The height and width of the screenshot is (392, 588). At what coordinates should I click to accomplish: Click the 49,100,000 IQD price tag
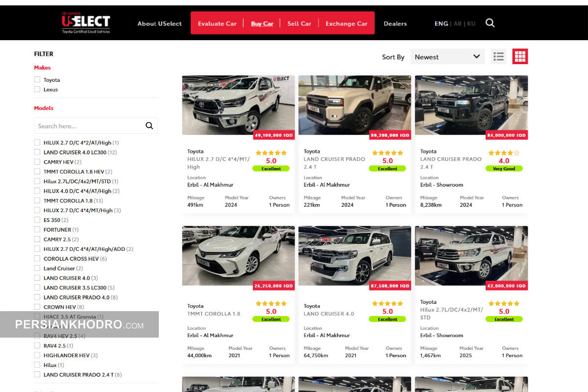pyautogui.click(x=273, y=135)
